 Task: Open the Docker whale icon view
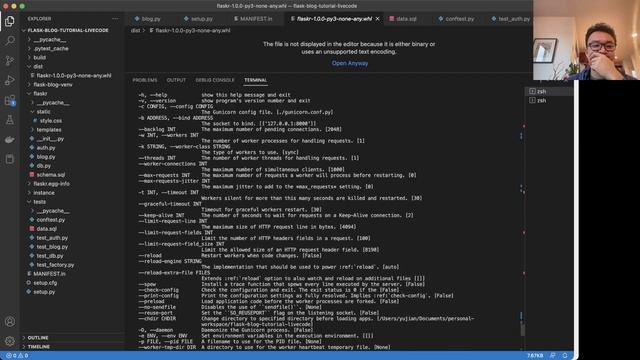tap(10, 140)
